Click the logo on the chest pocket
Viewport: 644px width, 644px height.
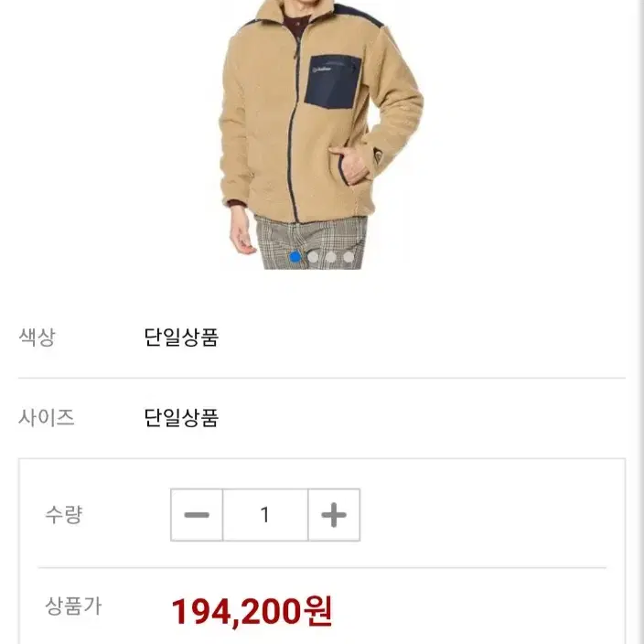coord(322,69)
